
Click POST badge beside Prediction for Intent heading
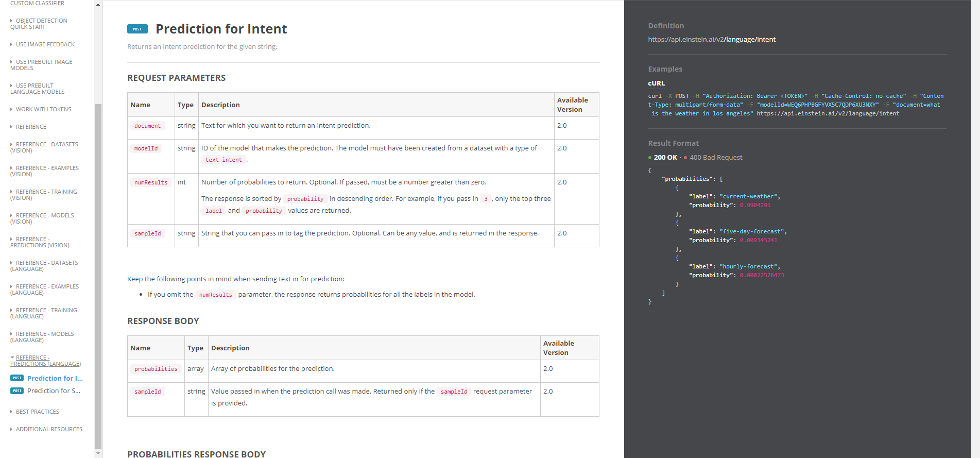(137, 29)
